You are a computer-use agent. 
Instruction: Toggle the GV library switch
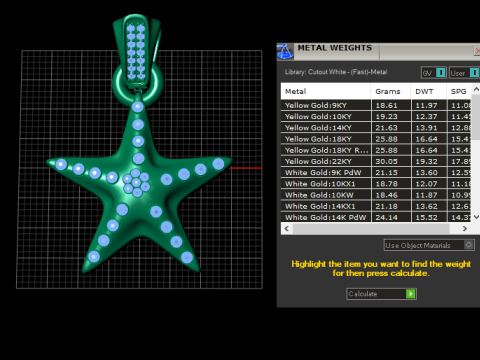coord(440,73)
